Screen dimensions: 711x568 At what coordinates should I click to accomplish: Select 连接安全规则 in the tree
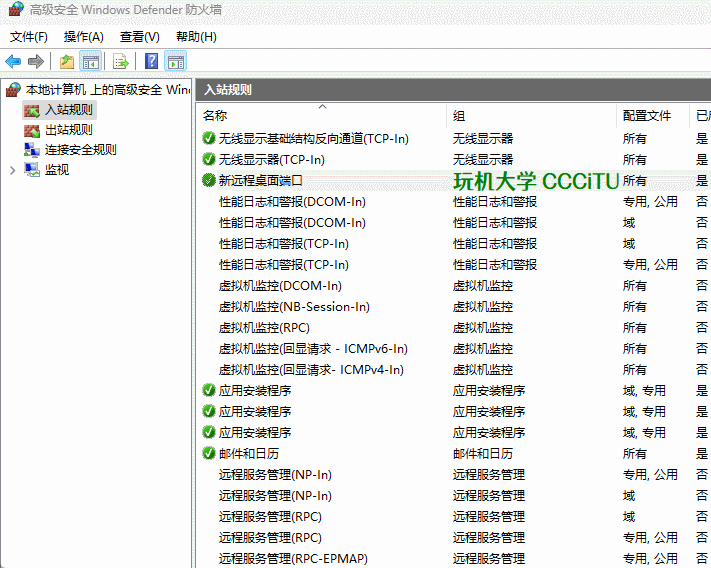click(x=80, y=150)
